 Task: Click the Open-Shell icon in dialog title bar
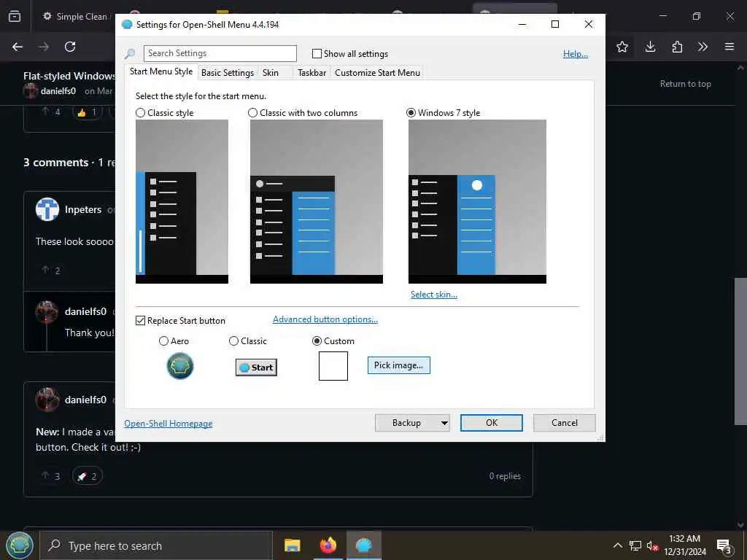(x=127, y=25)
